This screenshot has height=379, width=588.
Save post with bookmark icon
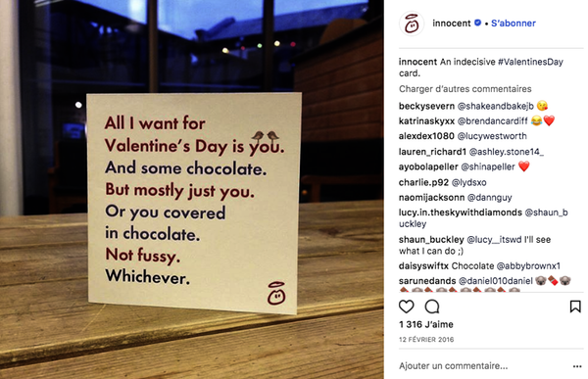click(575, 307)
